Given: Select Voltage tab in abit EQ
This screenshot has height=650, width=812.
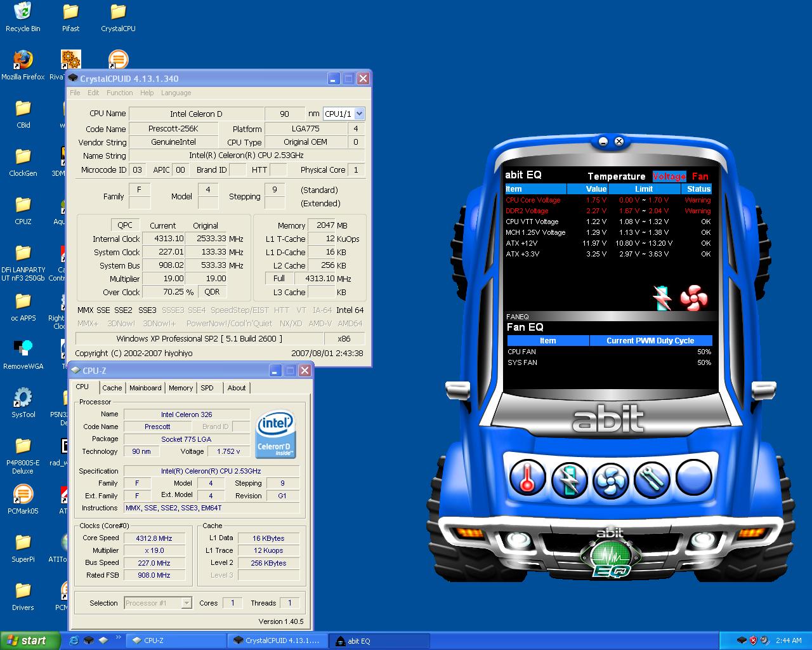Looking at the screenshot, I should 669,176.
